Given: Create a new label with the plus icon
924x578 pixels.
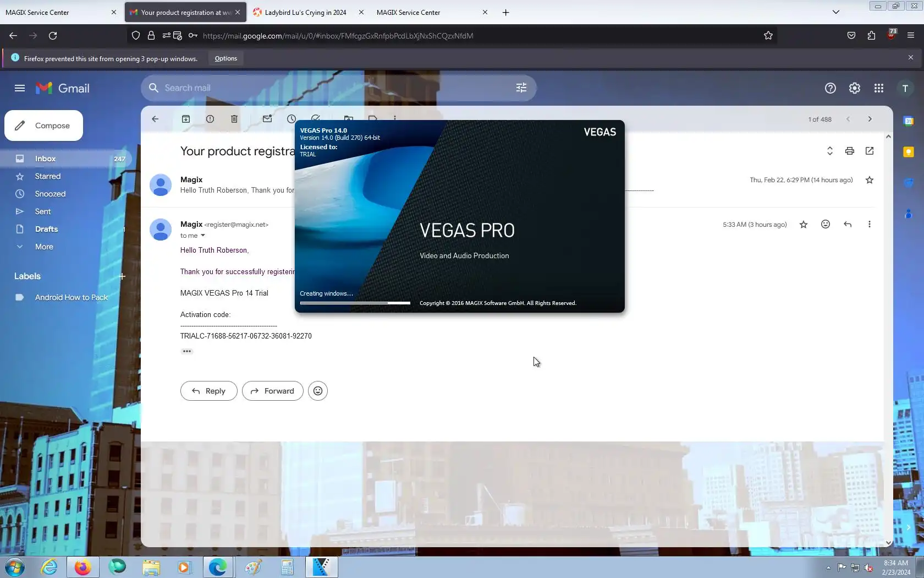Looking at the screenshot, I should (122, 276).
